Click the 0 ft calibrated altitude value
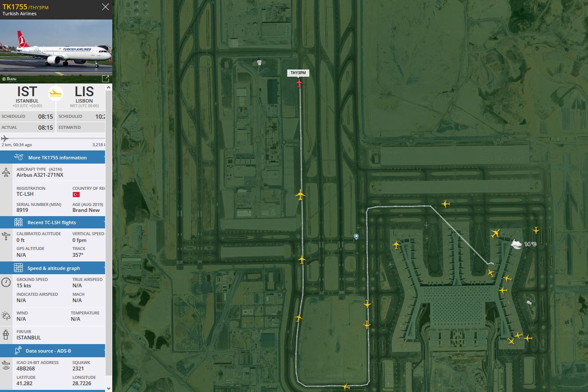588x392 pixels. [x=21, y=240]
